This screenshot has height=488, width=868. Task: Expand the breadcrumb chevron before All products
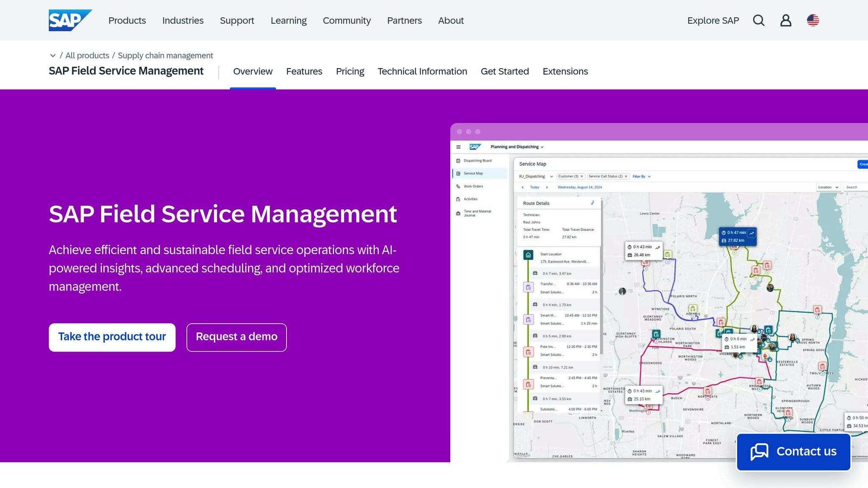coord(53,55)
